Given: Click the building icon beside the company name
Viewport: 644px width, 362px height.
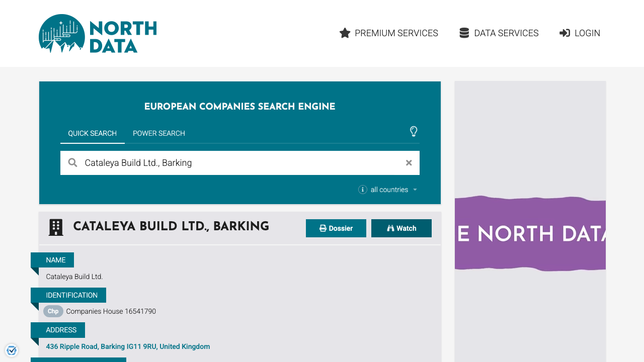Looking at the screenshot, I should click(55, 227).
